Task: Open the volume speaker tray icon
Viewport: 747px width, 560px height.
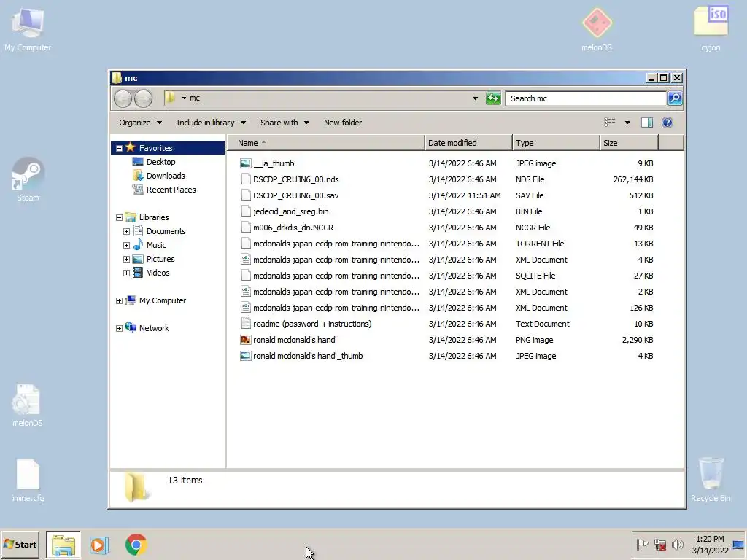Action: (677, 544)
